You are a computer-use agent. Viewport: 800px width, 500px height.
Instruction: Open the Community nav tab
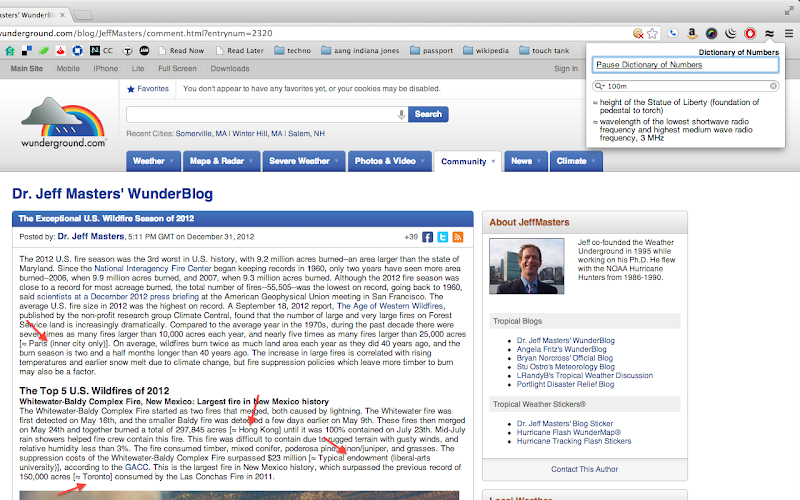[468, 161]
